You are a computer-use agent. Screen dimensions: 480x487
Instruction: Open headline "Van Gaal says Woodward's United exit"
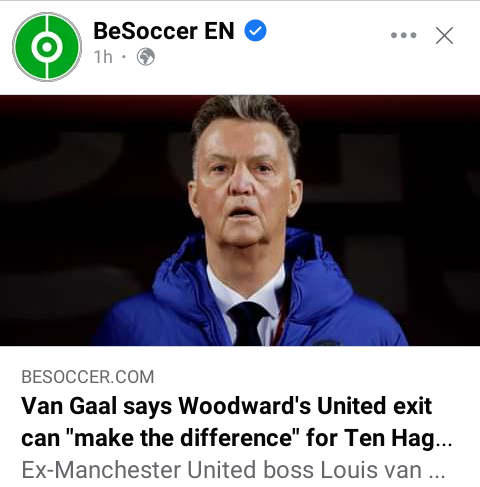coord(227,406)
